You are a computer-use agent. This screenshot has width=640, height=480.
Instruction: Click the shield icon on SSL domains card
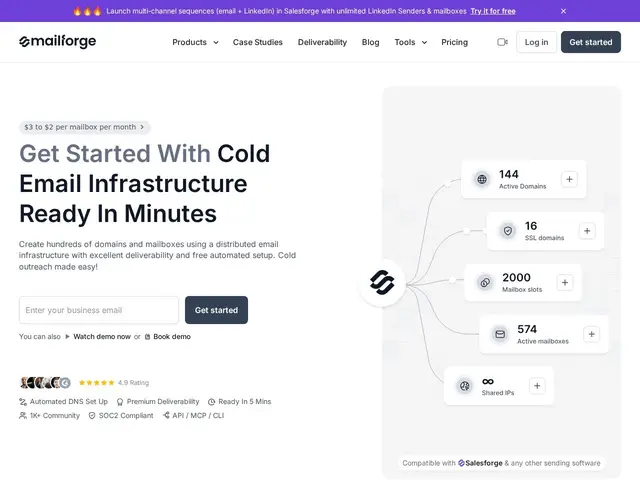coord(508,231)
